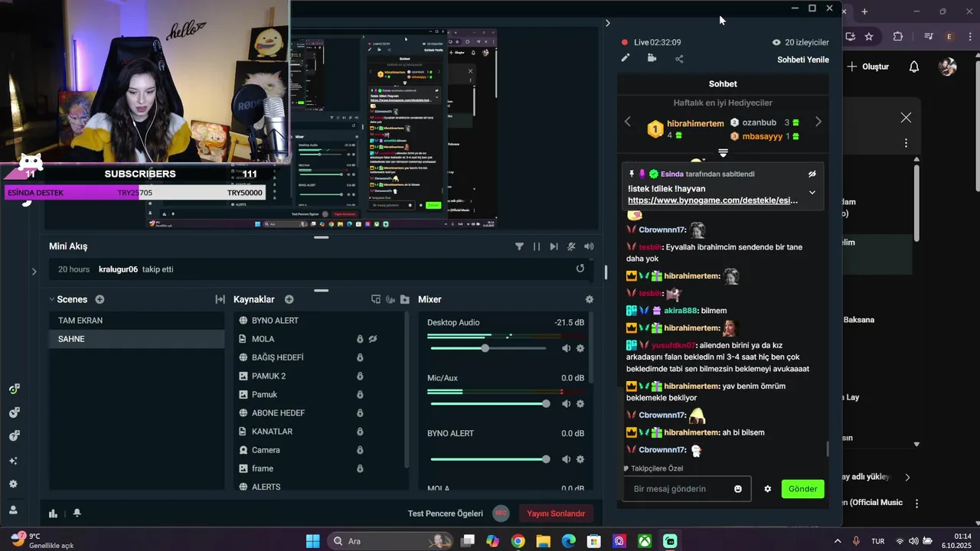Toggle visibility of the MOLA source
Viewport: 980px width, 551px height.
373,339
